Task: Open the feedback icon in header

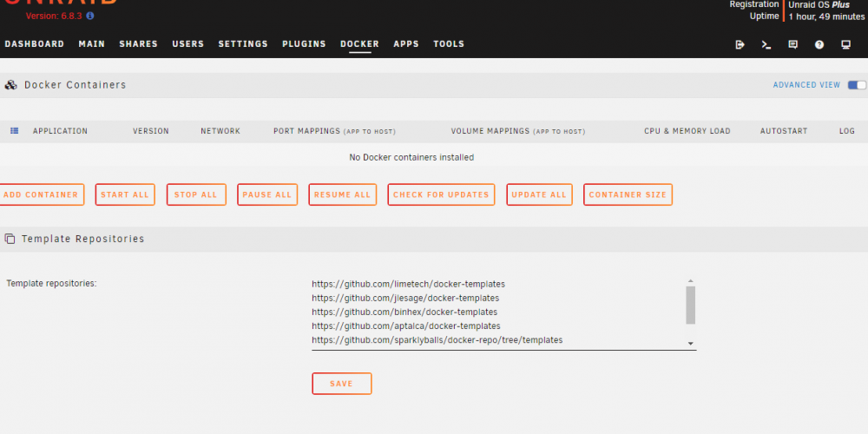Action: (x=792, y=45)
